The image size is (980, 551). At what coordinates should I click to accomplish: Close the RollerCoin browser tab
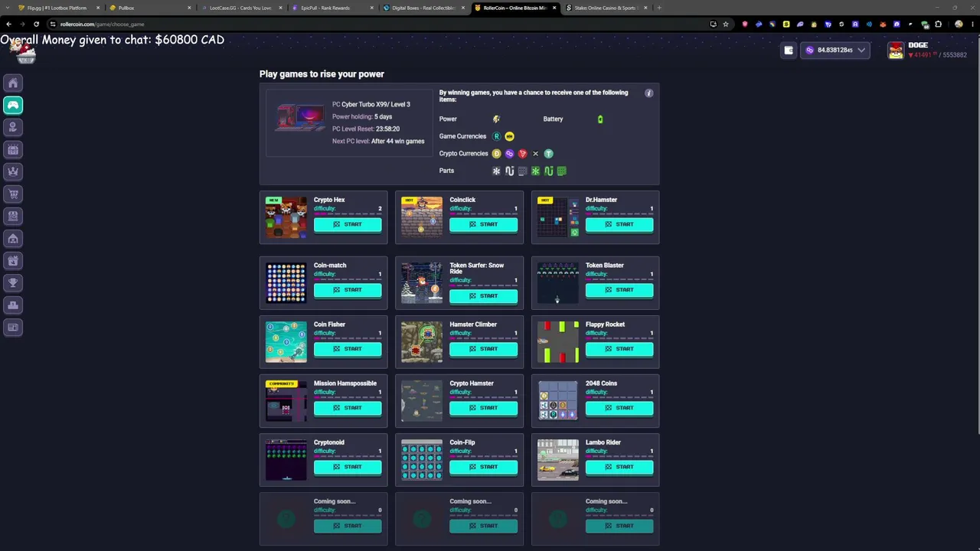tap(554, 8)
